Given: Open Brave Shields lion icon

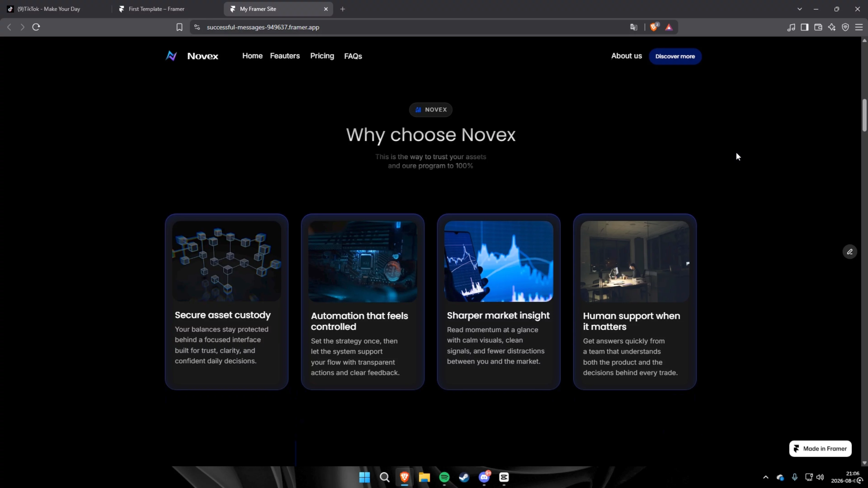Looking at the screenshot, I should click(654, 27).
